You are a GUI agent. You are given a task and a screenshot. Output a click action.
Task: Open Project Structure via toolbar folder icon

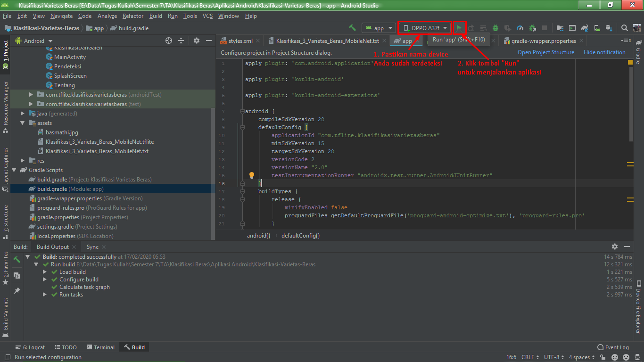tap(560, 28)
